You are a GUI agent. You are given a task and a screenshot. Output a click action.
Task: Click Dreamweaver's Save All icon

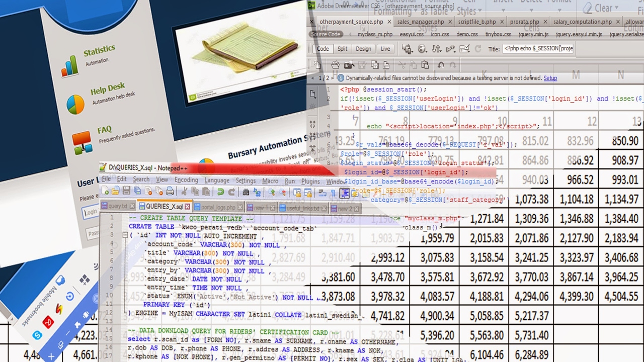coord(375,65)
